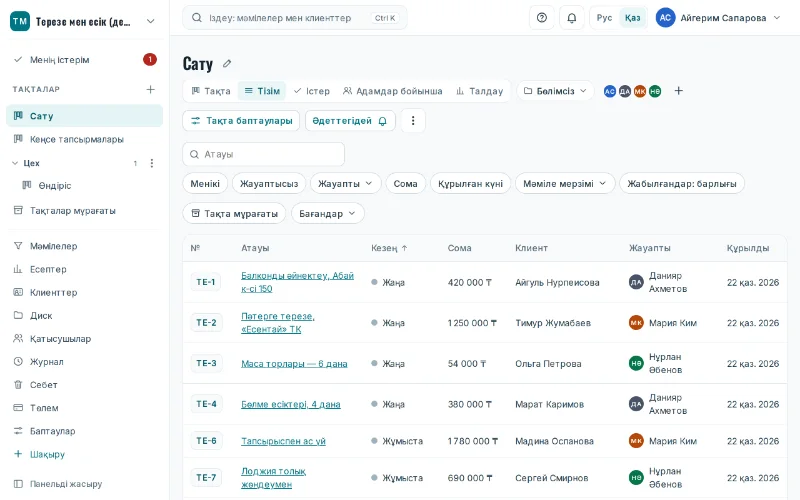Screen dimensions: 800x500
Task: Toggle Жабылғандар: барлығы filter
Action: 682,184
